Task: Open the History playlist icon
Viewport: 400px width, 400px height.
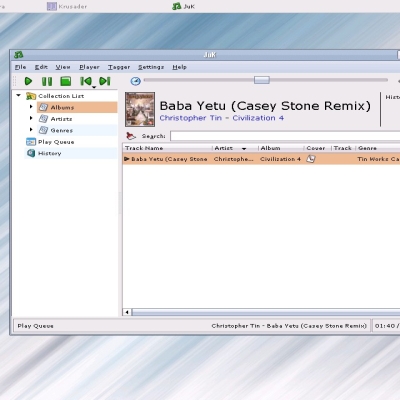Action: 31,153
